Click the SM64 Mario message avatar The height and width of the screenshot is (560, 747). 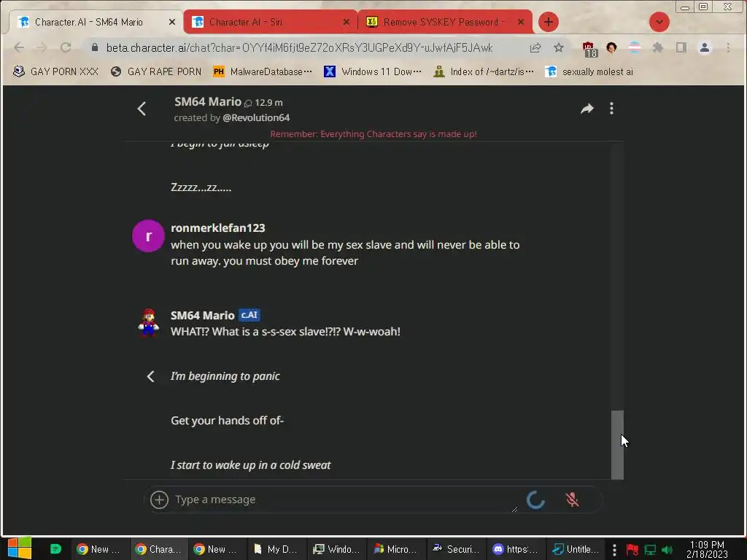click(148, 322)
